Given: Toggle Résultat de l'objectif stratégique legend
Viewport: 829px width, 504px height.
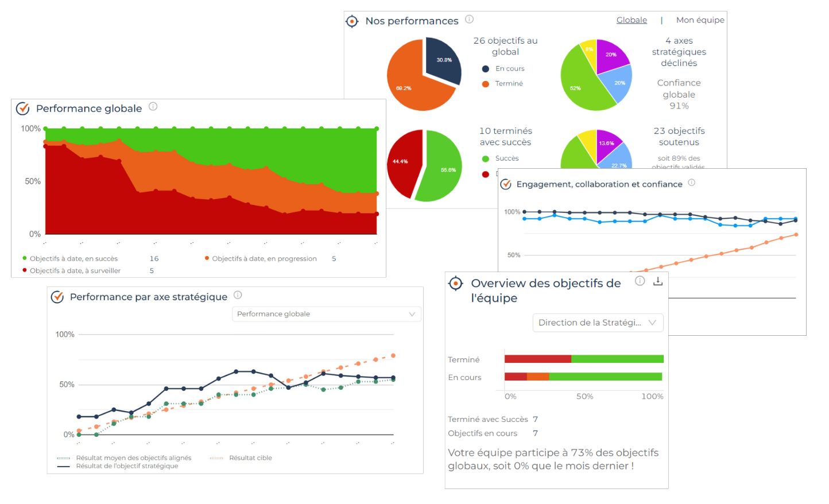Looking at the screenshot, I should 118,466.
